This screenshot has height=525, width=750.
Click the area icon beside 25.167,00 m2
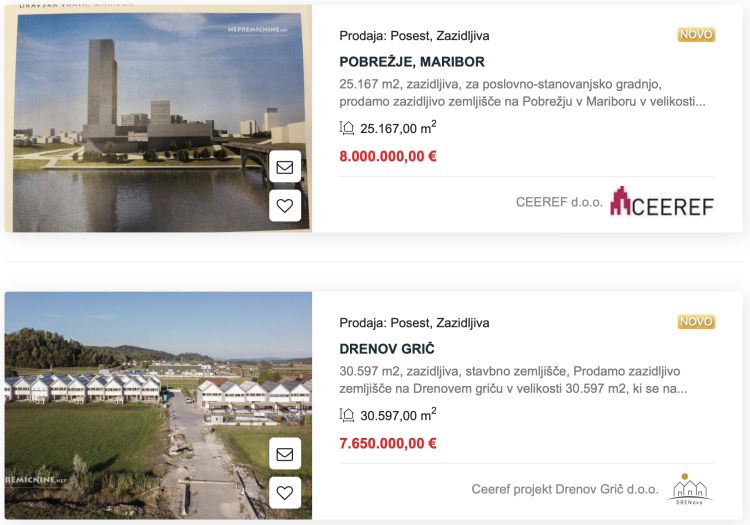pyautogui.click(x=347, y=128)
